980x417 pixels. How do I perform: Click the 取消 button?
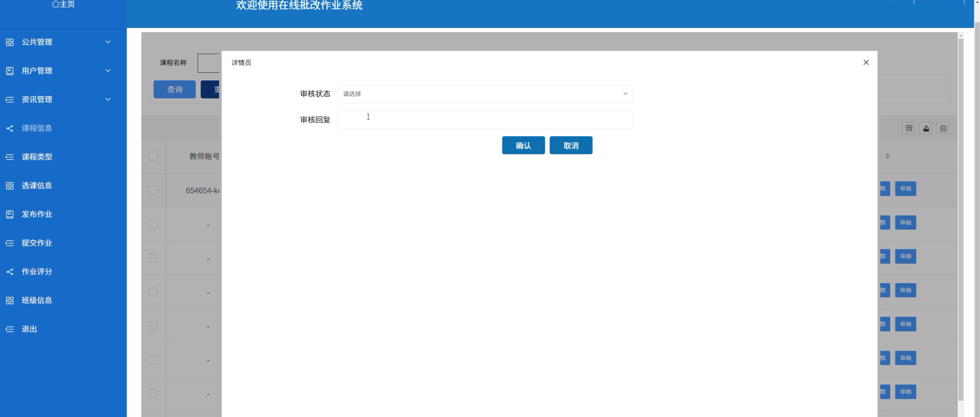(x=571, y=146)
